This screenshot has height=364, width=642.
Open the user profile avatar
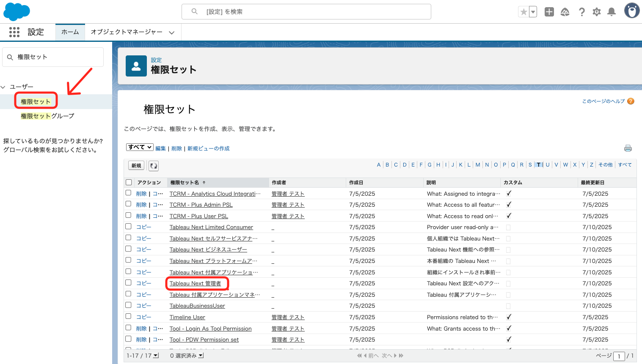point(632,11)
